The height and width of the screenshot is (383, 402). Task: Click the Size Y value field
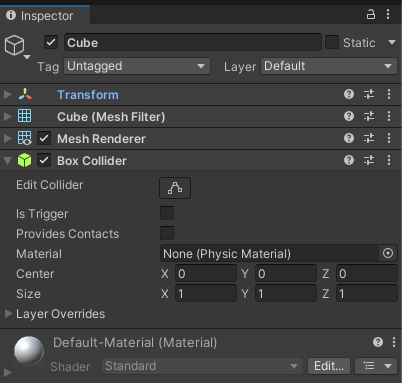(286, 294)
